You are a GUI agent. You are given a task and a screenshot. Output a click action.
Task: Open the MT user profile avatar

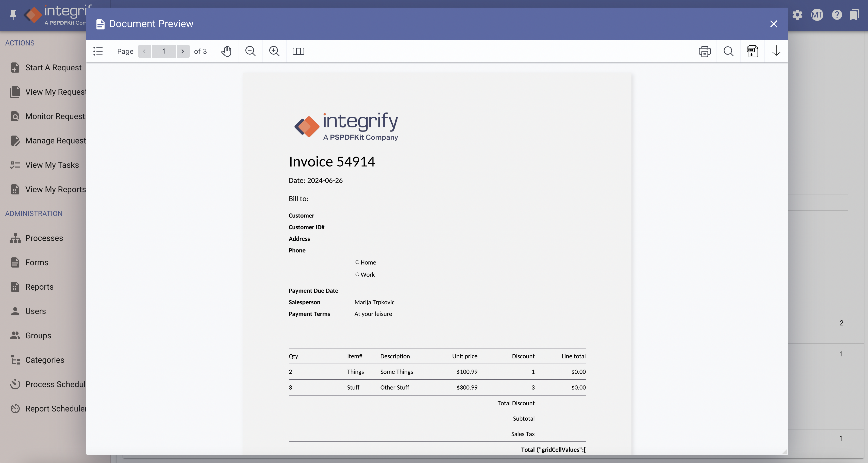[x=817, y=15]
